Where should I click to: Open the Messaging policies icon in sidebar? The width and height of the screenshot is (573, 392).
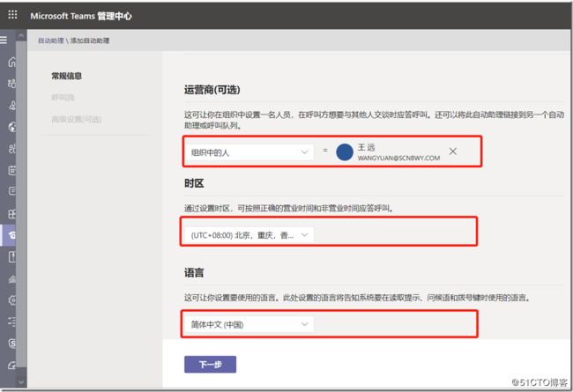12,191
